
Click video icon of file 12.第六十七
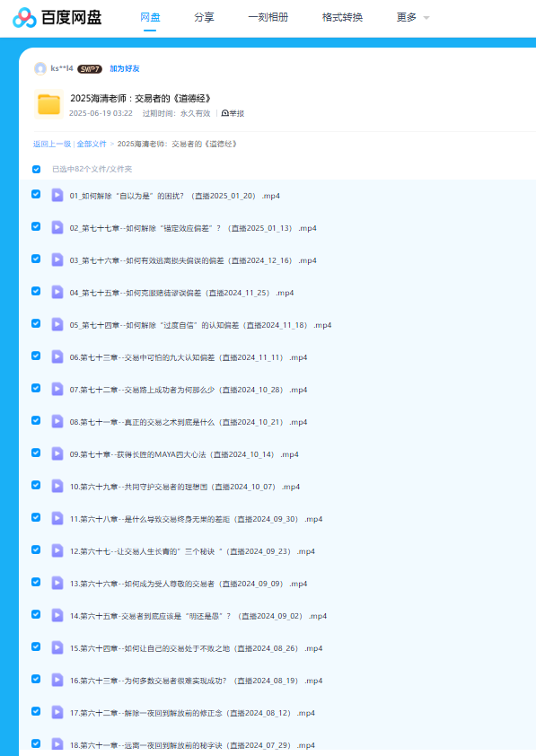[57, 550]
